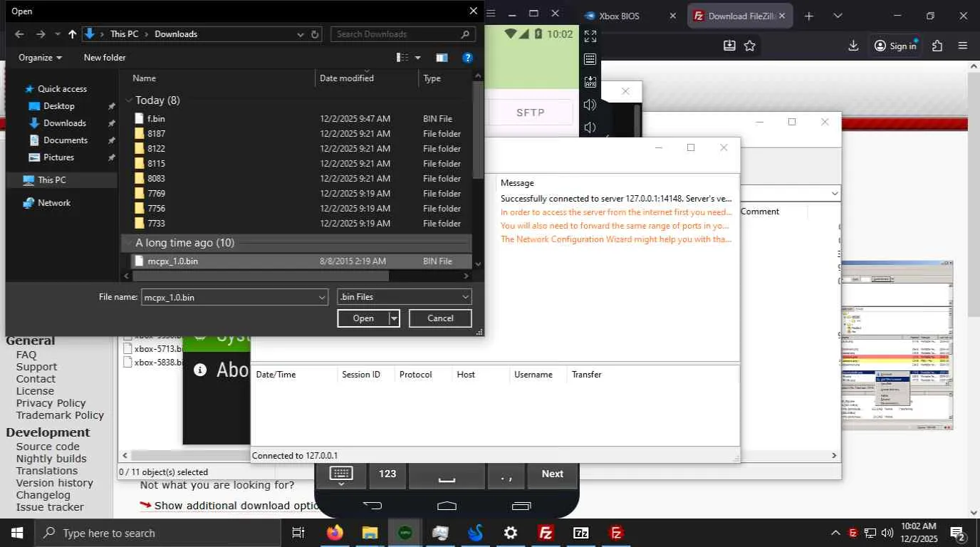Screen dimensions: 980x547
Task: Open Desktop in the navigation pane
Action: click(x=58, y=106)
